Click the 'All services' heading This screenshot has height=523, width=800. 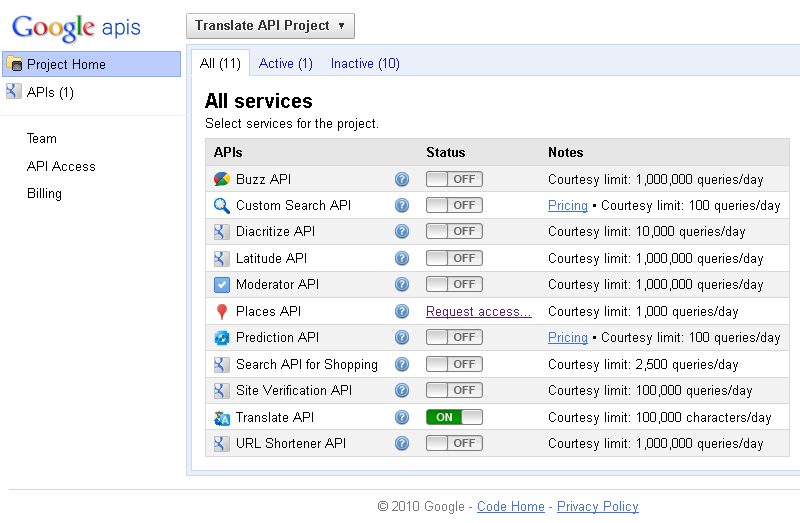pyautogui.click(x=259, y=101)
